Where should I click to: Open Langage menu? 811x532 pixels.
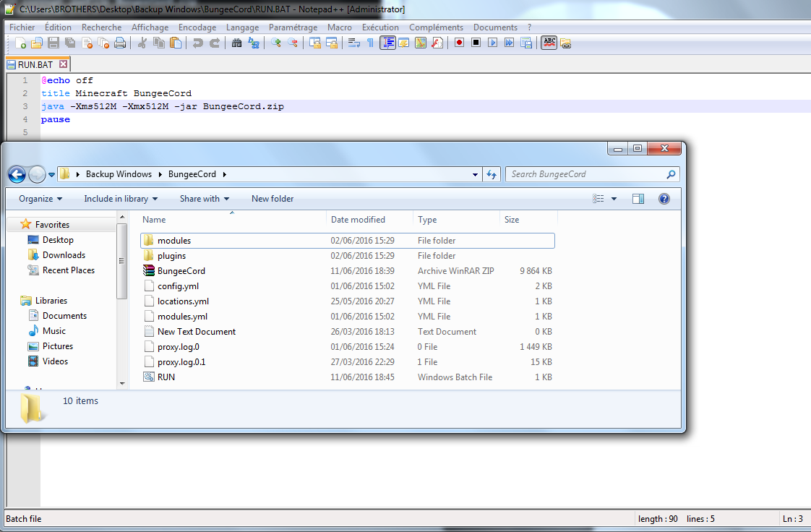[243, 27]
